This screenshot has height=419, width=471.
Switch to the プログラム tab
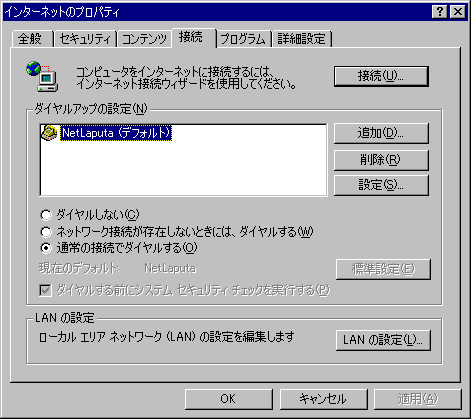[x=243, y=39]
